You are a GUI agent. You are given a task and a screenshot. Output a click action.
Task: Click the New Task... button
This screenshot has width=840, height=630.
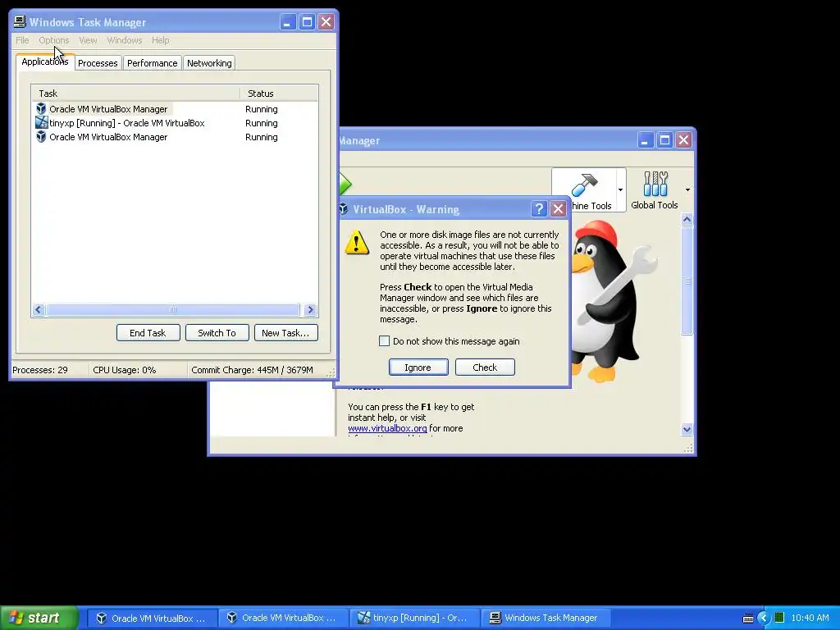[285, 333]
